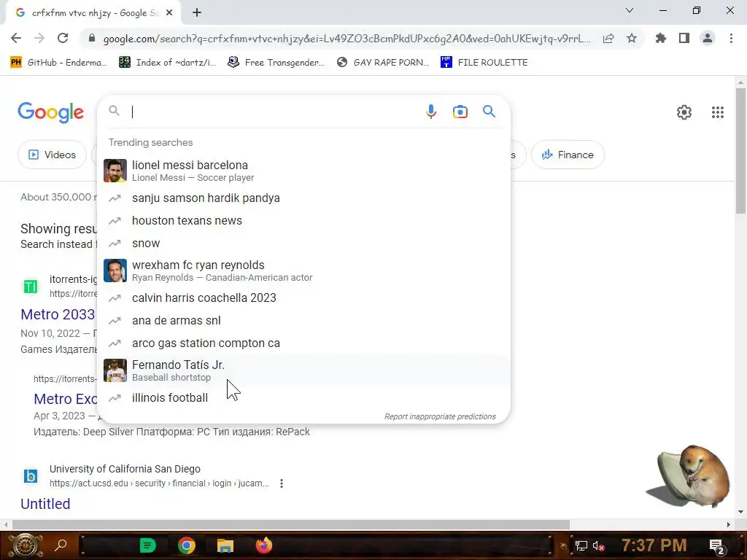Select the Finance filter chip
The height and width of the screenshot is (560, 747).
click(x=568, y=155)
